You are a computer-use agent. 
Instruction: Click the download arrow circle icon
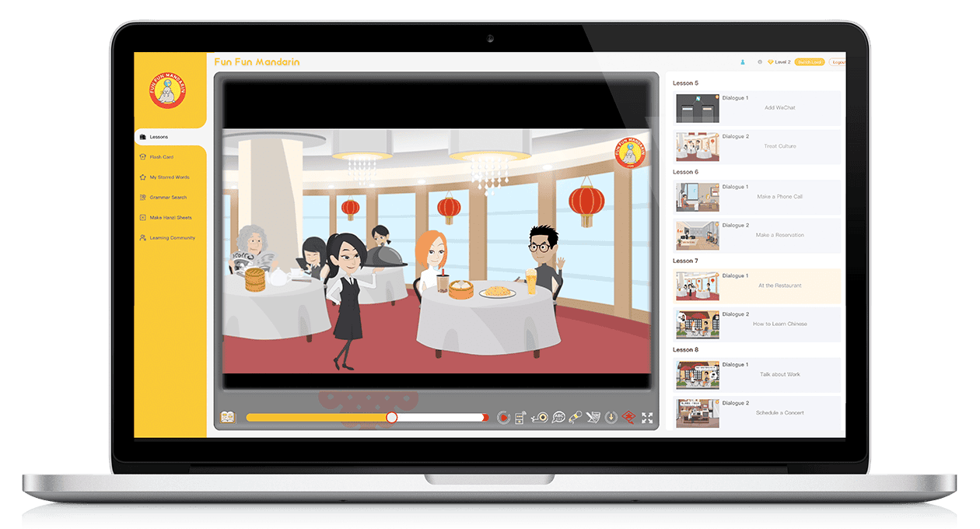click(x=611, y=418)
